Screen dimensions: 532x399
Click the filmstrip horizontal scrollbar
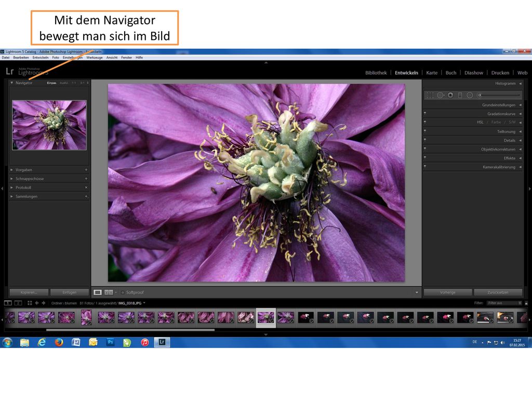pos(130,329)
